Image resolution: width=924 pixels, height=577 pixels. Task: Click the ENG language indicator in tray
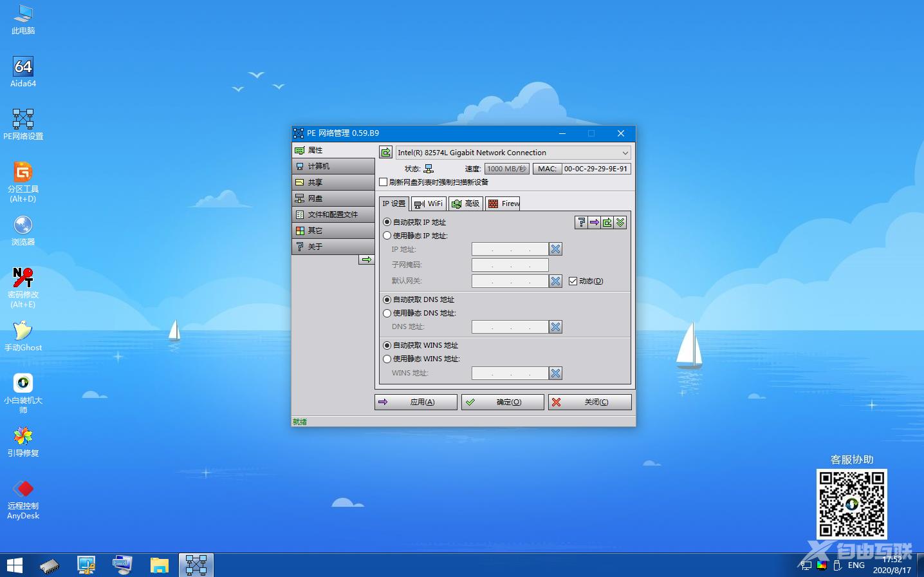(x=856, y=565)
